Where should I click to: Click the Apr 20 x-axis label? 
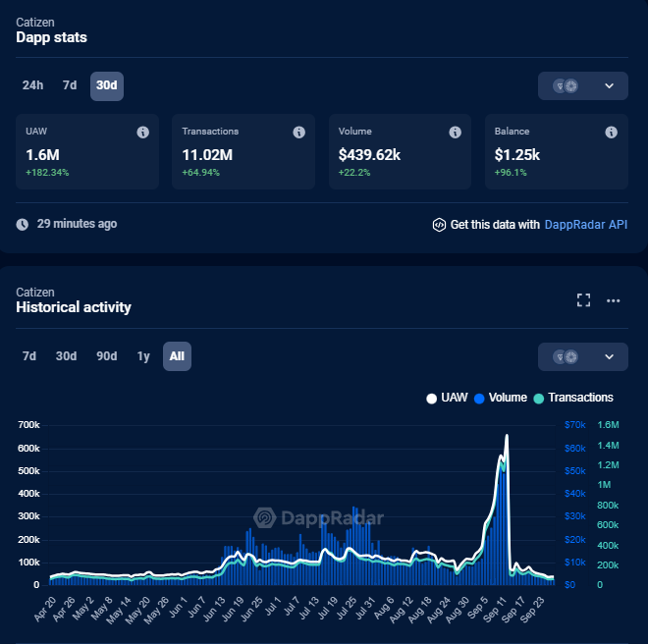click(x=44, y=610)
